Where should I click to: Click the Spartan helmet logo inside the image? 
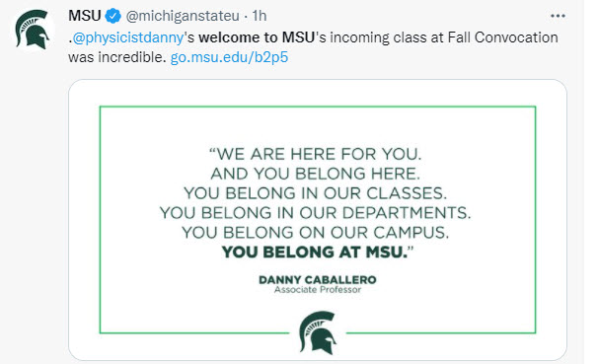tap(318, 332)
